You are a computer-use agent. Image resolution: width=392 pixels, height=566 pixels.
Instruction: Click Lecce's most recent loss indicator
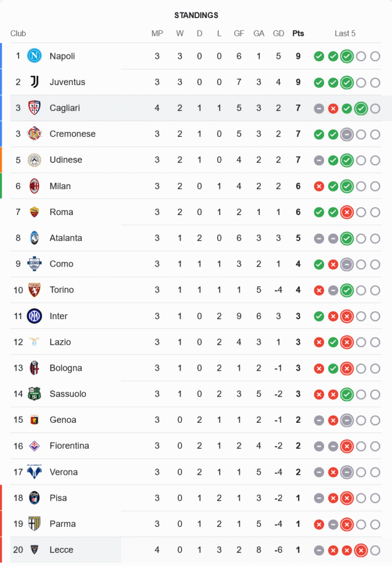[361, 550]
